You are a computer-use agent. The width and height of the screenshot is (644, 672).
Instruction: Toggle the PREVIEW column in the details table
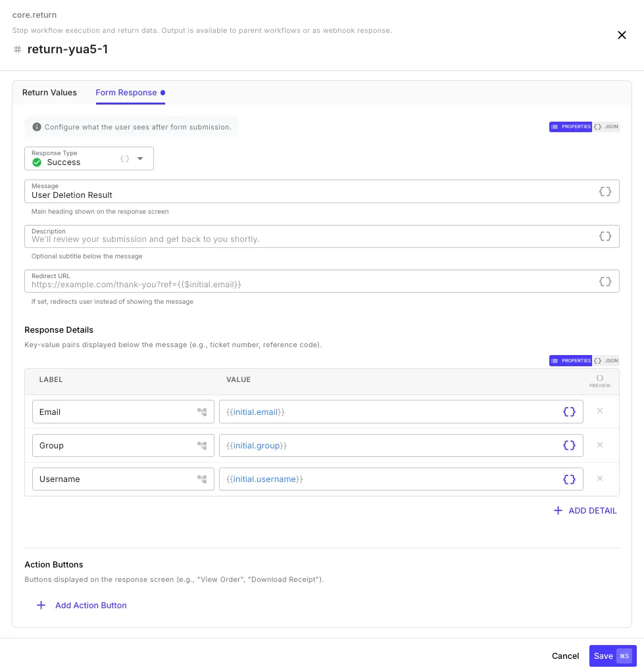tap(599, 381)
